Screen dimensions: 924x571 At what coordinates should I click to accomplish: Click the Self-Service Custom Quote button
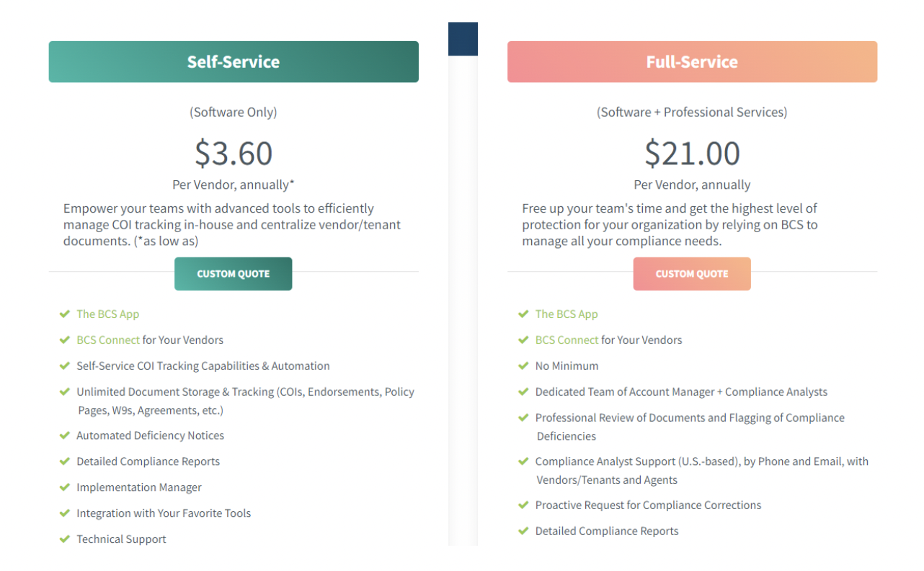pyautogui.click(x=233, y=274)
